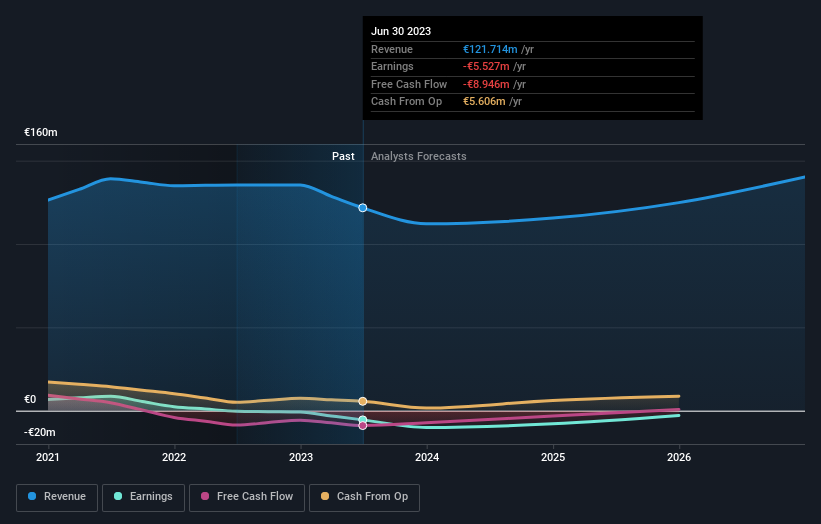Viewport: 821px width, 524px height.
Task: Toggle the Revenue legend button
Action: point(57,497)
